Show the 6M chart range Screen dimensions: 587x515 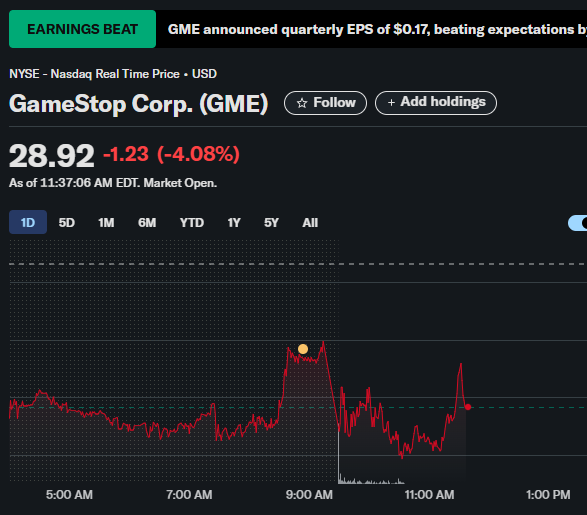click(147, 223)
